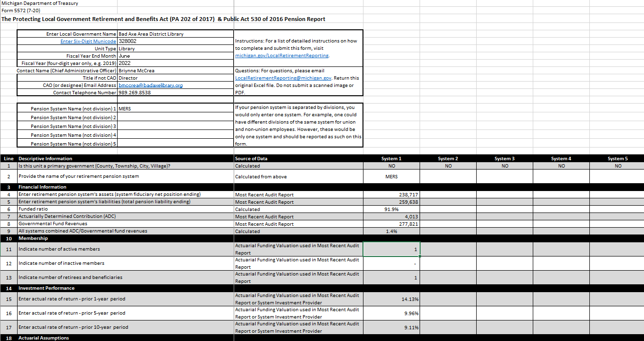Screen dimensions: 644x341
Task: Select title cell Director
Action: (176, 78)
